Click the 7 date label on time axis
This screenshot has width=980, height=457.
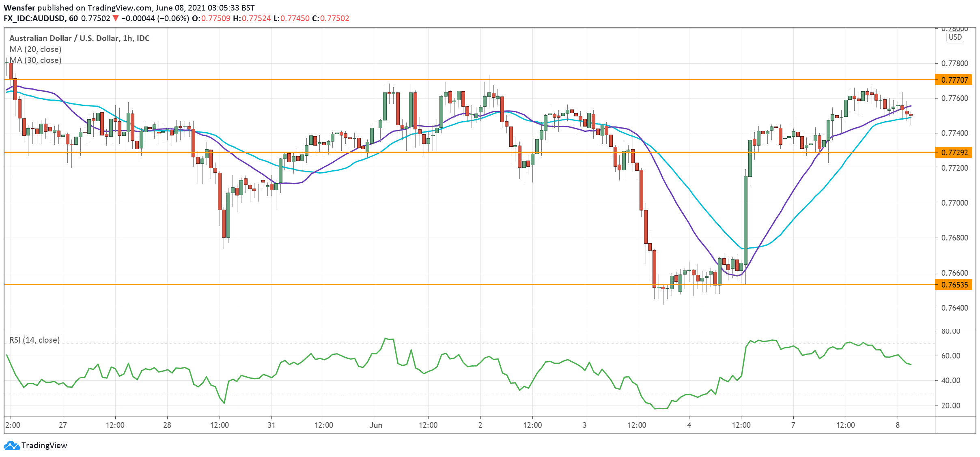click(793, 425)
